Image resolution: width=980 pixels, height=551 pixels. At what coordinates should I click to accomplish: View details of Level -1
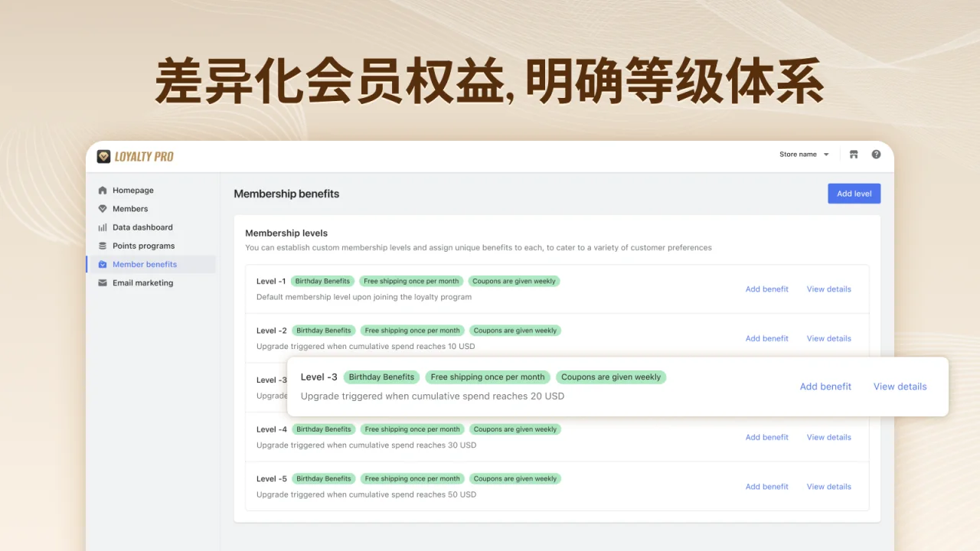[828, 289]
